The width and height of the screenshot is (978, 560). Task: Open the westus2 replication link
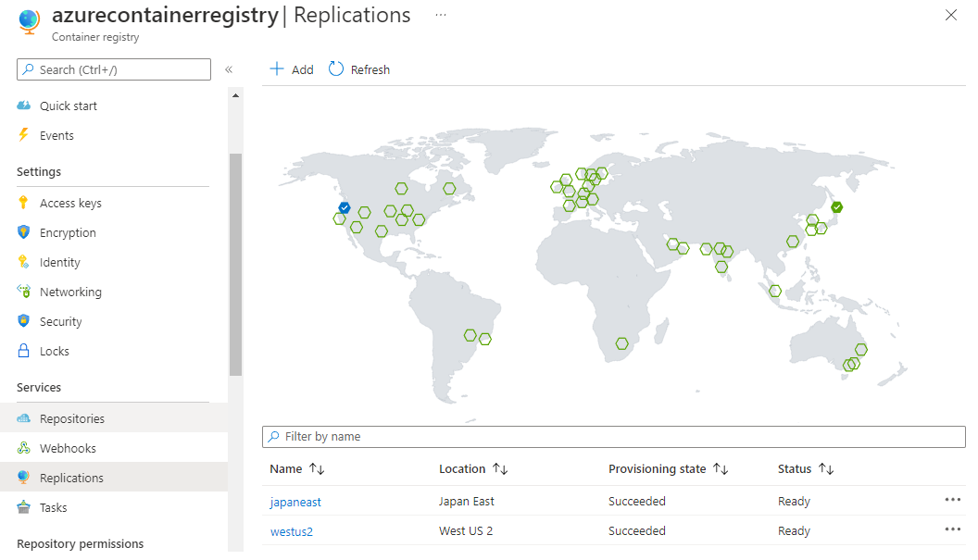pos(292,531)
